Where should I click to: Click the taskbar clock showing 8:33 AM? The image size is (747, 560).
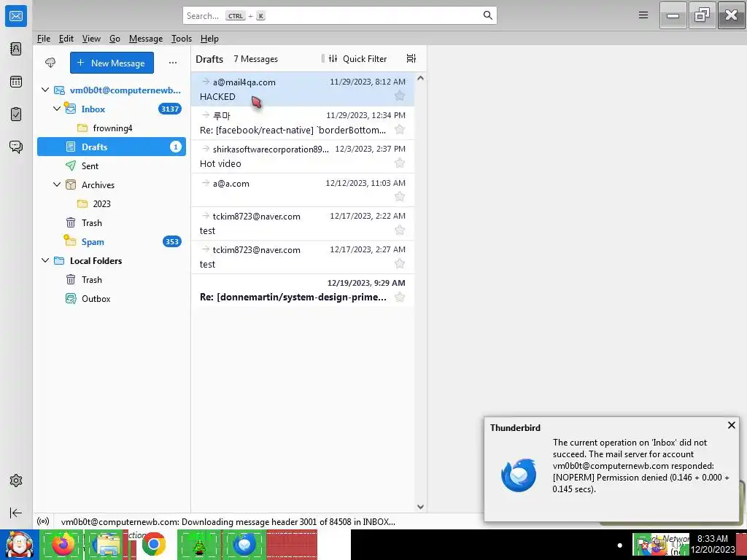click(x=713, y=544)
